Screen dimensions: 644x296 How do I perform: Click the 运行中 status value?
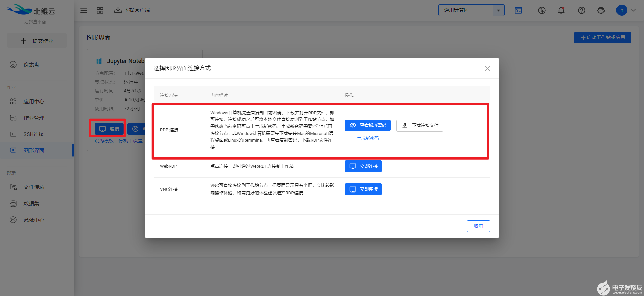(x=131, y=82)
